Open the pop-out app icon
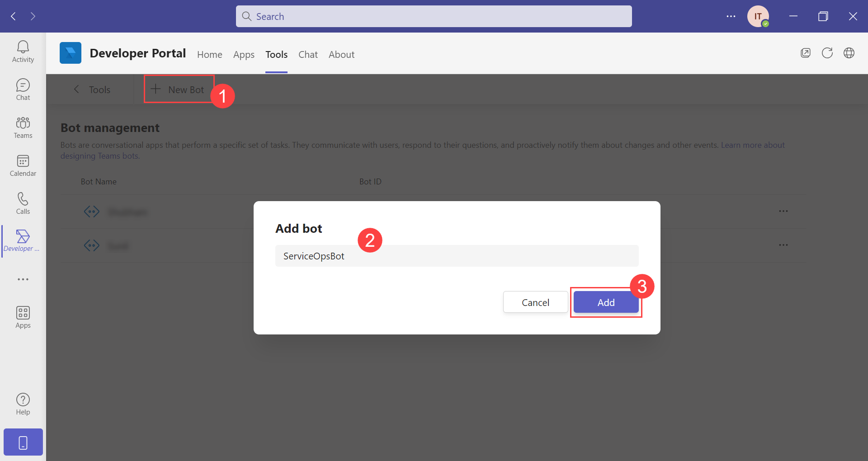Screen dimensions: 868x461 click(806, 53)
